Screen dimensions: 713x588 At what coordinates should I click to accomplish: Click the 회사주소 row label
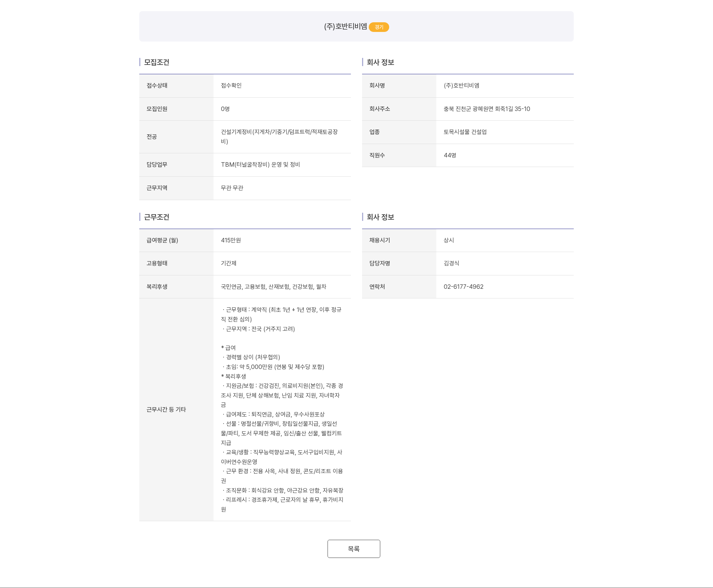(x=380, y=109)
